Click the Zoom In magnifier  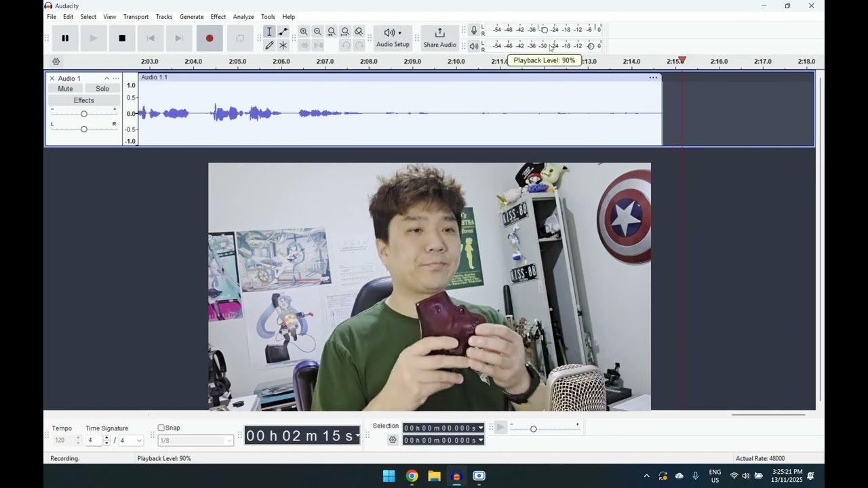click(304, 32)
